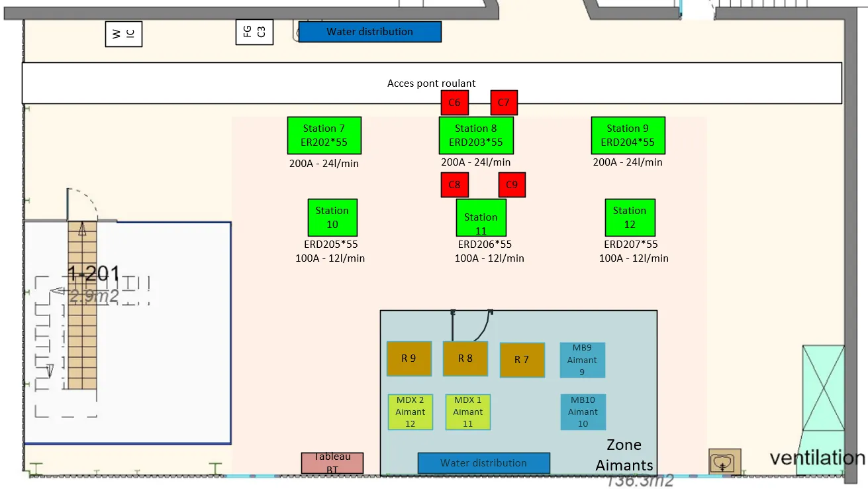Viewport: 868px width, 489px height.
Task: Click the ERD205*55 label
Action: pyautogui.click(x=330, y=244)
